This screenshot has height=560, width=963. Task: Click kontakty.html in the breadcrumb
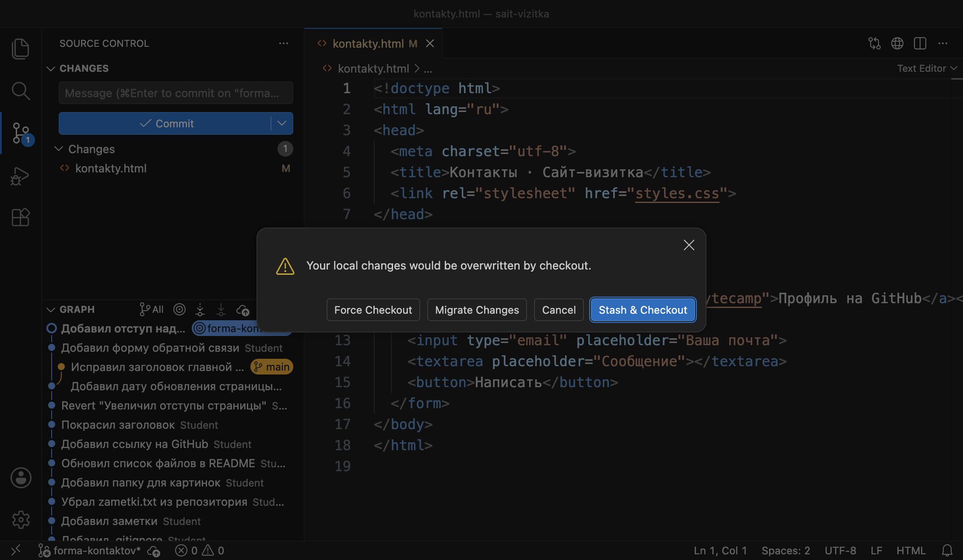373,69
